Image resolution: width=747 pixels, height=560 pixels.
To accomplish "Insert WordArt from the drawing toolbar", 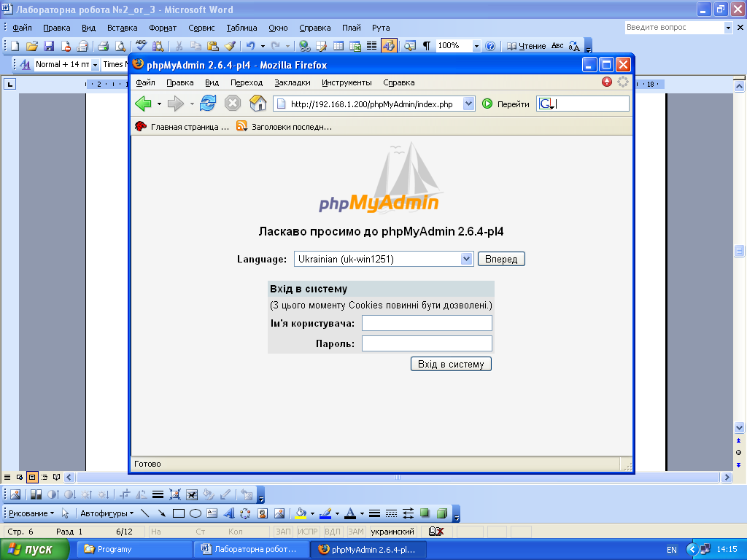I will tap(229, 513).
